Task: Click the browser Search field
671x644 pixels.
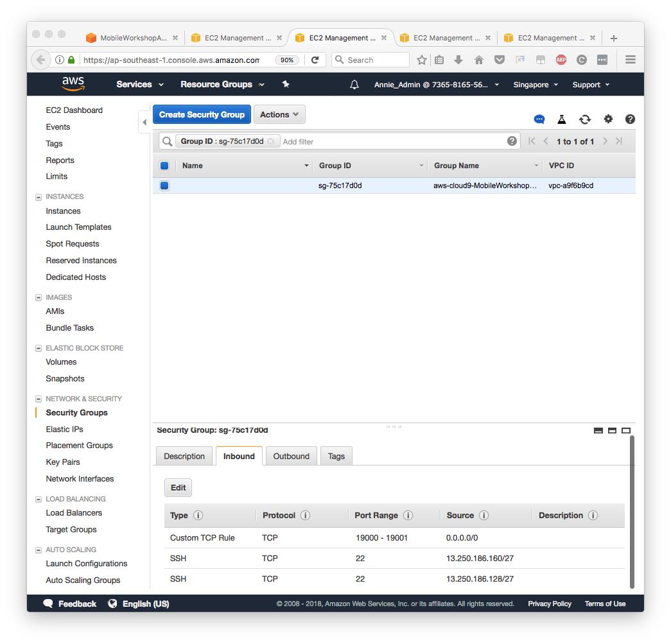Action: click(370, 60)
